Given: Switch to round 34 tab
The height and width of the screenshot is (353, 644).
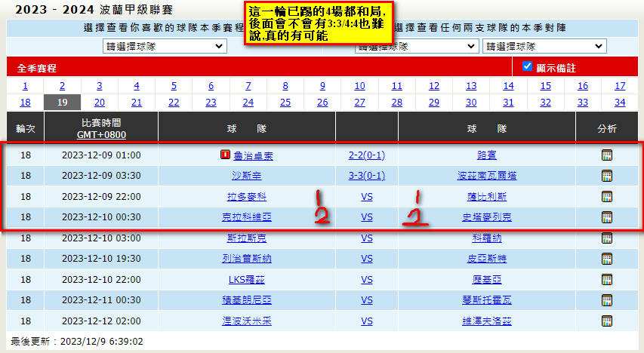Looking at the screenshot, I should click(620, 103).
